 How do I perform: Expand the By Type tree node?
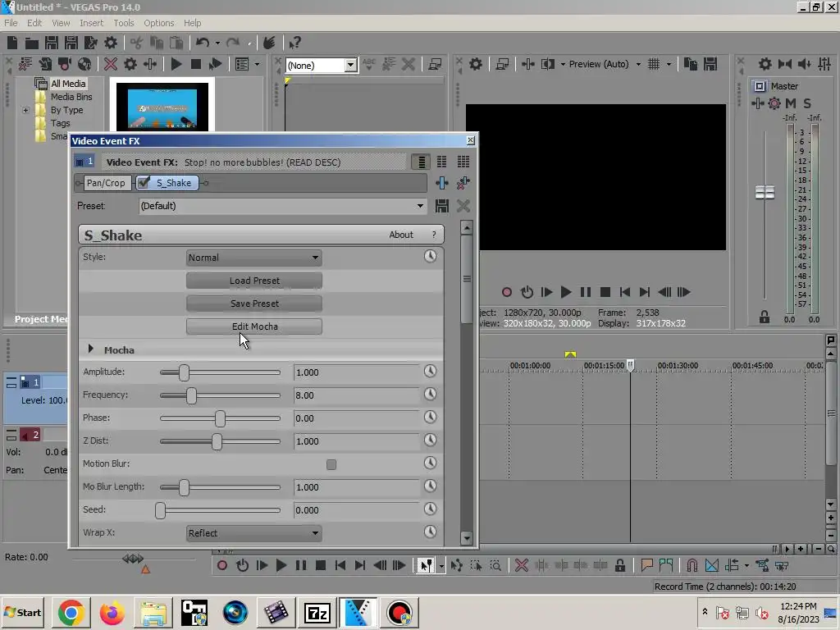coord(25,110)
